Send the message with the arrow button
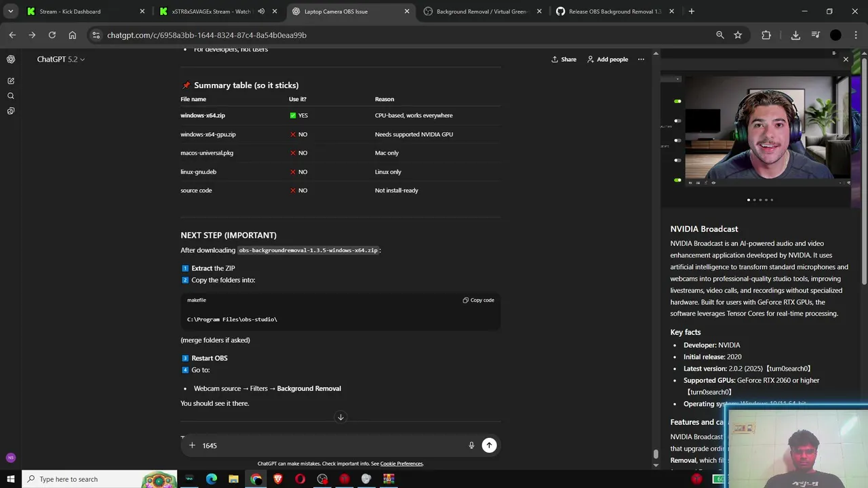Screen dimensions: 868x488 point(489,445)
